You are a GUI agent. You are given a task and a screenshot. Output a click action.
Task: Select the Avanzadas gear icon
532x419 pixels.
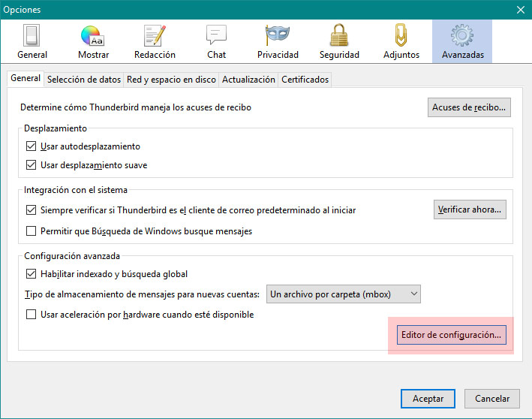coord(462,36)
